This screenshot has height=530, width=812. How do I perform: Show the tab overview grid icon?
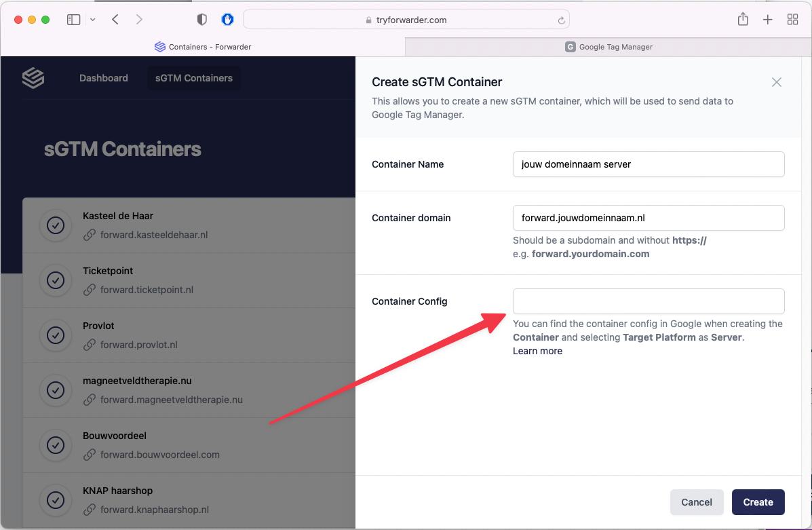(792, 20)
